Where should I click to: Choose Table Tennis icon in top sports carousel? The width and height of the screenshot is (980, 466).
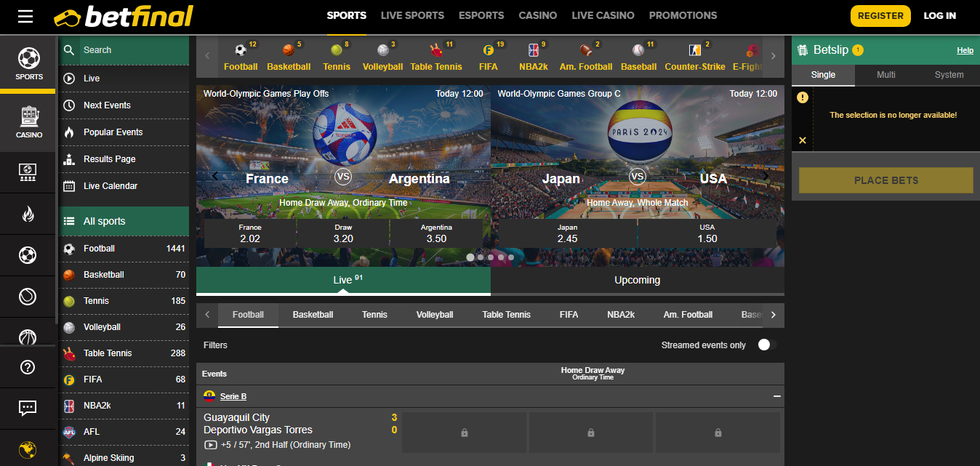[x=436, y=50]
